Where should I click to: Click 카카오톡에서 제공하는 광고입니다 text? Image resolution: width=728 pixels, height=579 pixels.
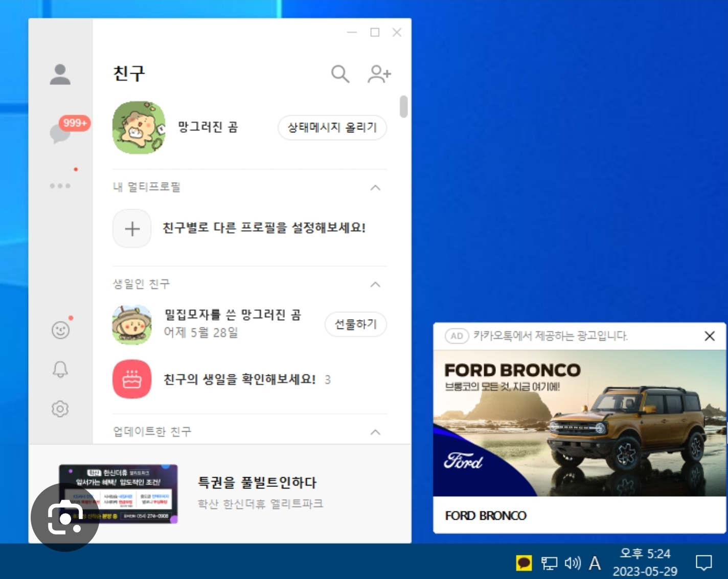pyautogui.click(x=551, y=336)
